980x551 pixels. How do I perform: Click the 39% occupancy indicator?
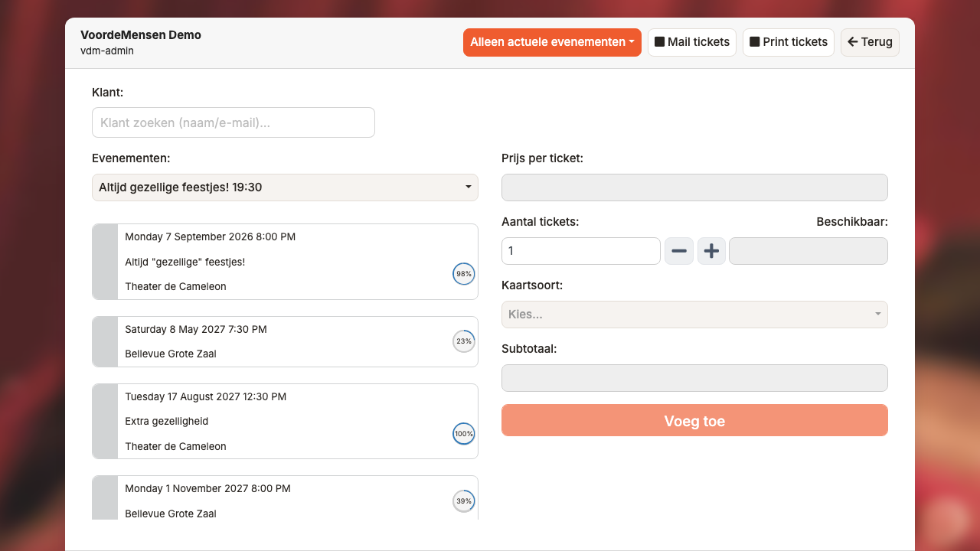point(464,501)
